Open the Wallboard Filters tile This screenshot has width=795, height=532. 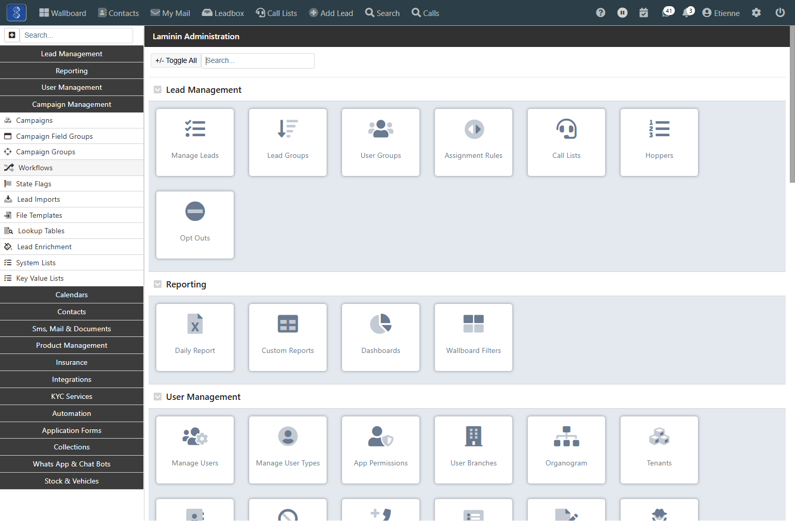pos(474,337)
